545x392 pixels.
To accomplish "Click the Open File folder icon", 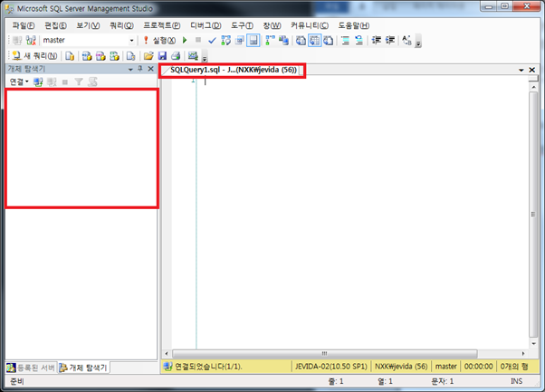I will pos(148,55).
